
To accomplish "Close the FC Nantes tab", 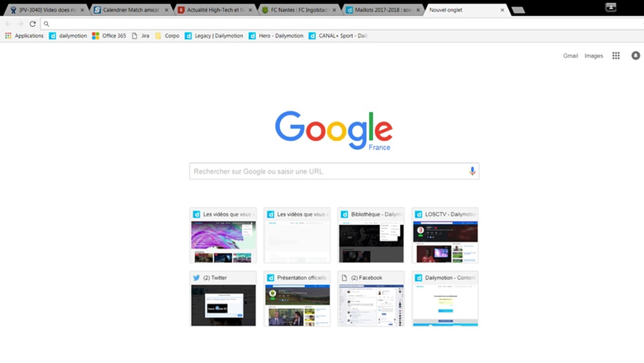I will [x=334, y=10].
